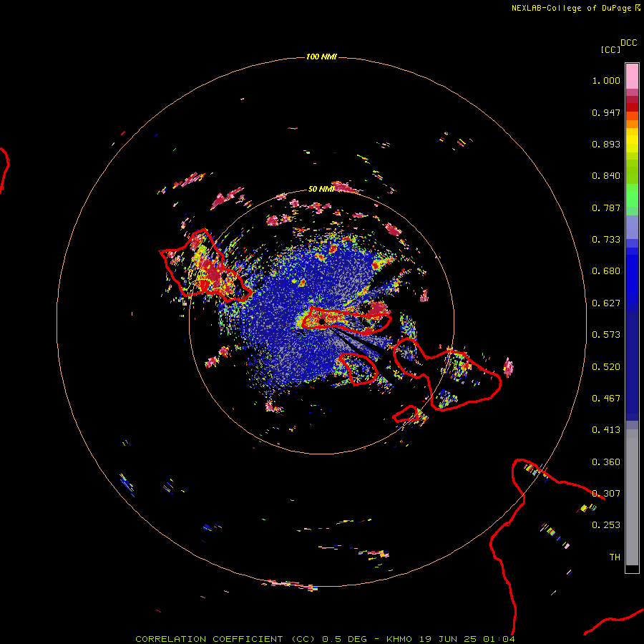Click the TH threshold label on scale
The image size is (644, 644).
(615, 557)
